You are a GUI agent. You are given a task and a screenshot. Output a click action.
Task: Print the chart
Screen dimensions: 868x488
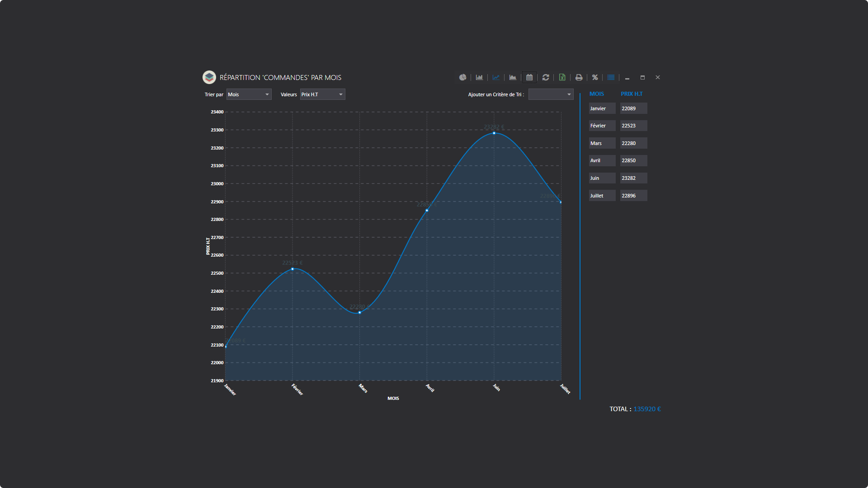click(x=579, y=77)
